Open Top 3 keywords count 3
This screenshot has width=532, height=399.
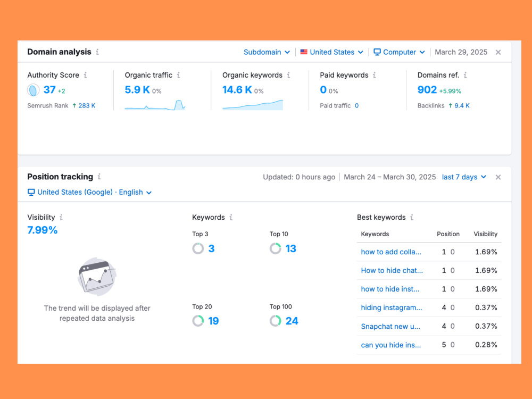211,248
